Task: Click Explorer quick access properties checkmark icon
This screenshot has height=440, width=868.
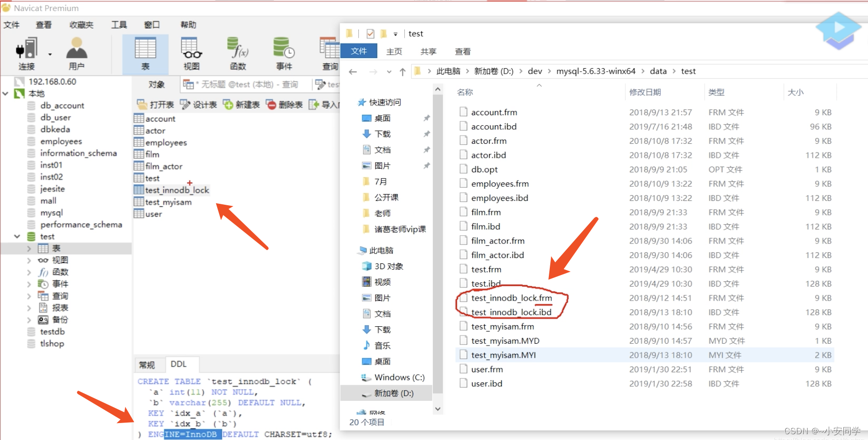Action: 370,34
